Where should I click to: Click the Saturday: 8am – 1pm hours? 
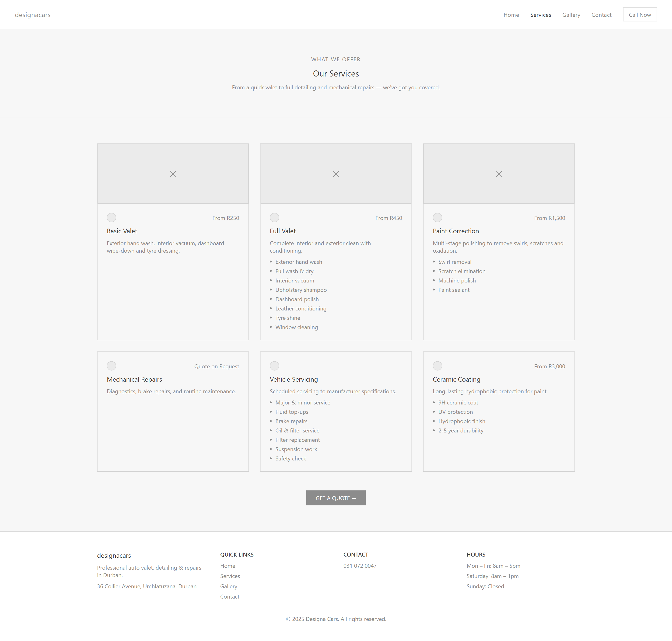point(493,576)
